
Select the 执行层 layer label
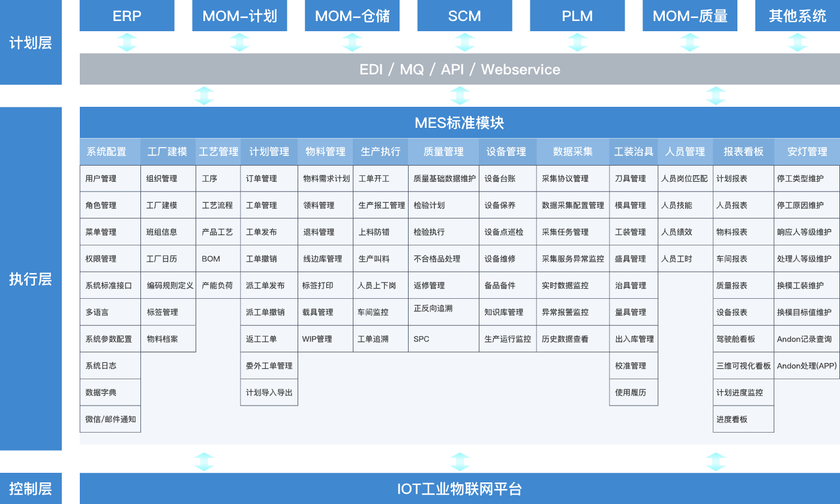[31, 279]
